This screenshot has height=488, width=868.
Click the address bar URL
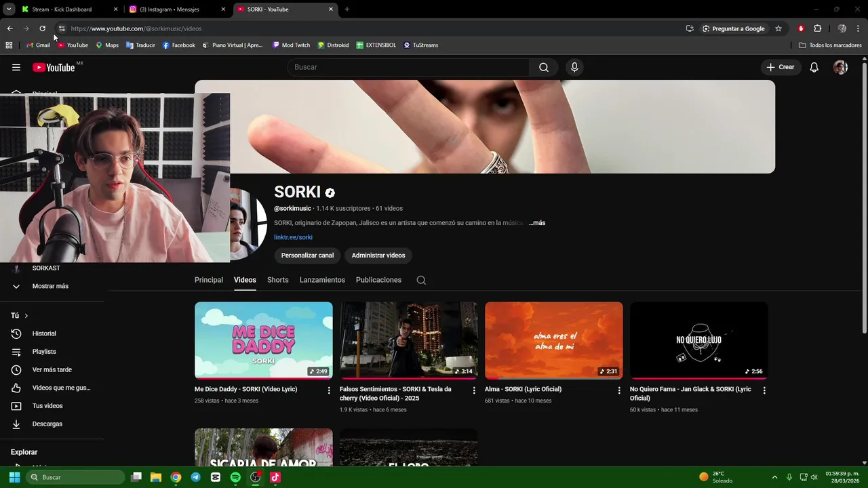[136, 28]
